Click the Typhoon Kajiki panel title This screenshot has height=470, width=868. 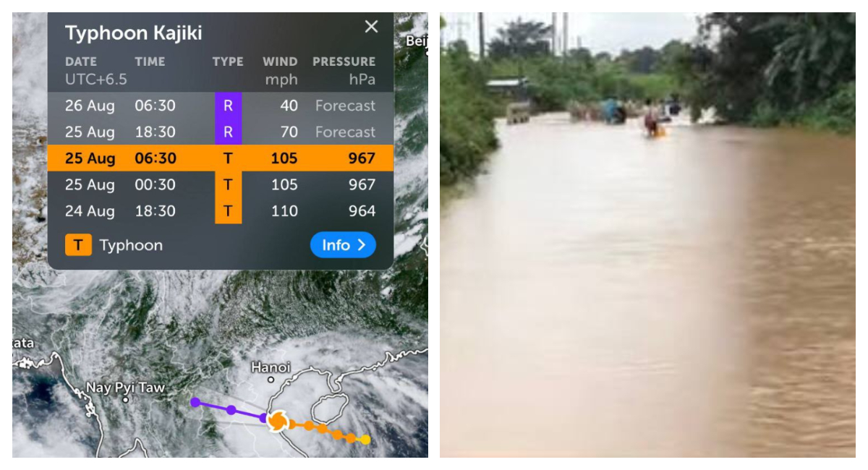[x=134, y=33]
